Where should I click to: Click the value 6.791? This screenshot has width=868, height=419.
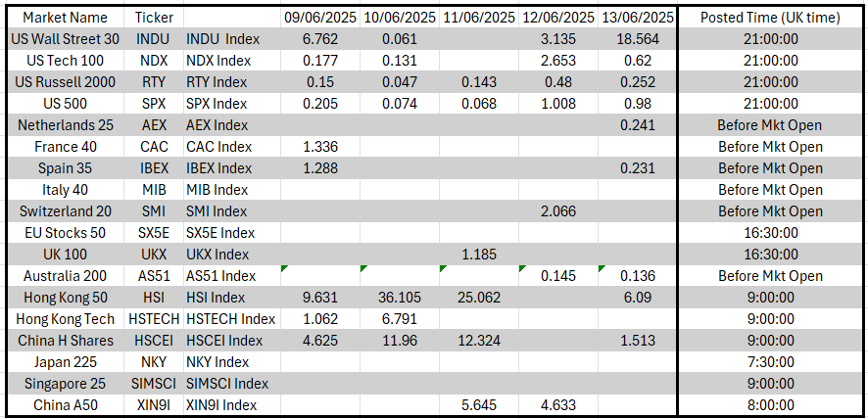[400, 319]
